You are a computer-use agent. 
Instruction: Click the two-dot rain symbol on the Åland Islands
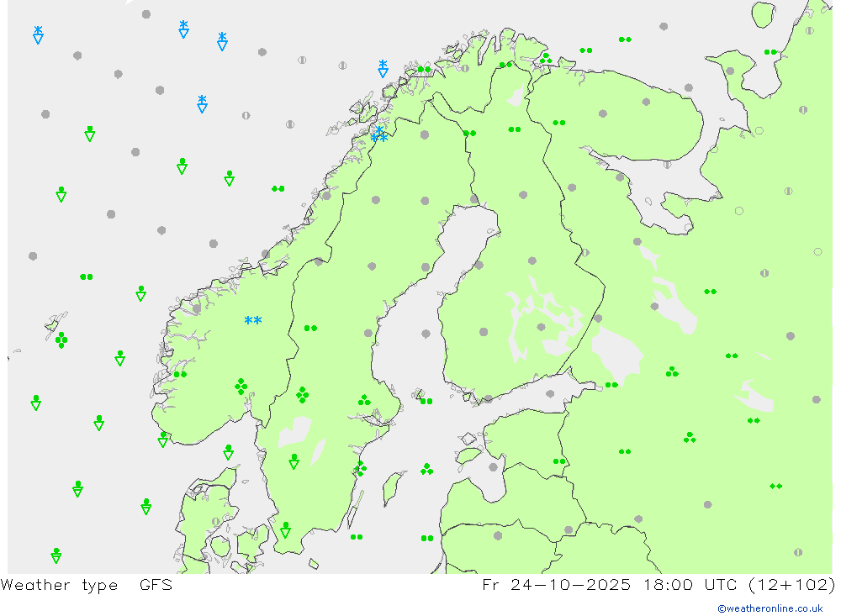pyautogui.click(x=426, y=401)
